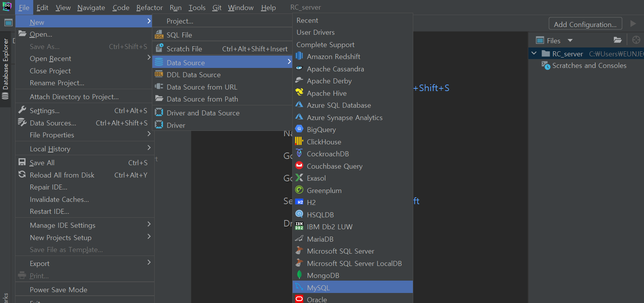Click the green Run arrow icon
The height and width of the screenshot is (303, 644).
point(633,24)
